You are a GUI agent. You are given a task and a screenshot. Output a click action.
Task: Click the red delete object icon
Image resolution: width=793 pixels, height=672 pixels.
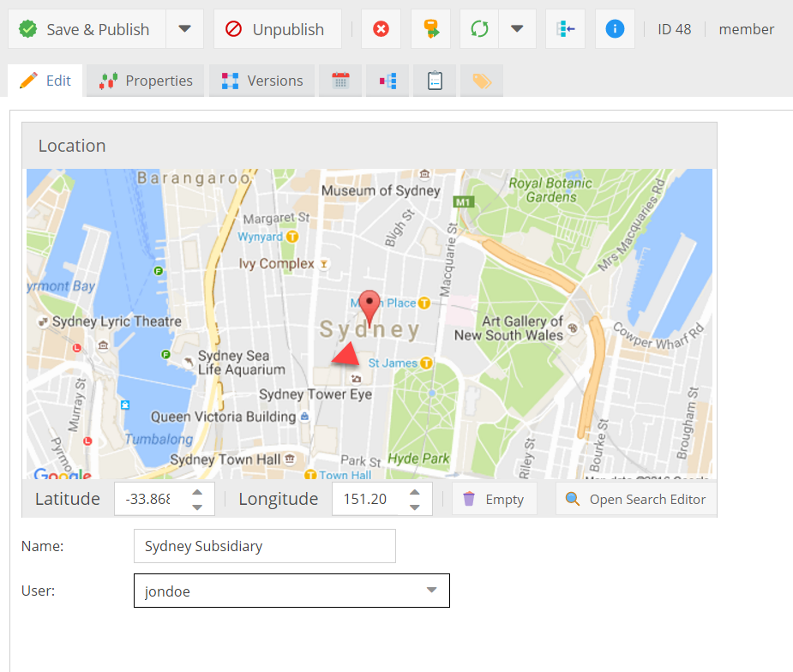tap(381, 29)
